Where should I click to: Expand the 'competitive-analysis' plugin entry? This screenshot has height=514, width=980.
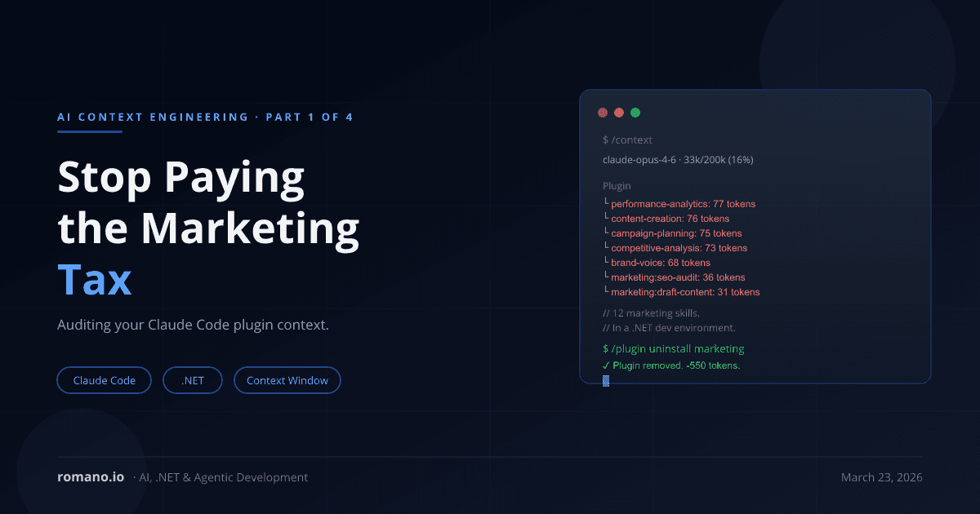[x=679, y=247]
